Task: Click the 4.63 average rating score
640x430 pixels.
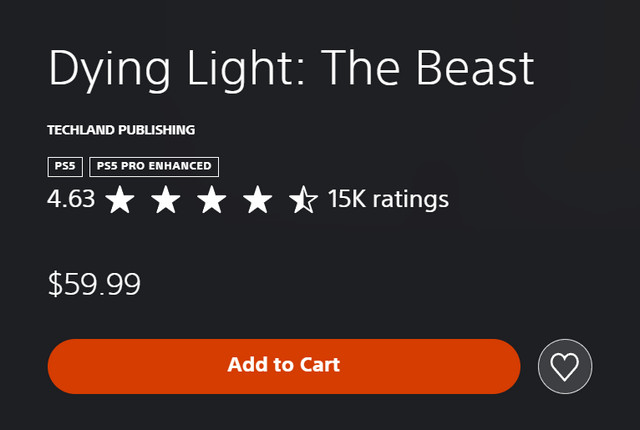Action: point(71,199)
